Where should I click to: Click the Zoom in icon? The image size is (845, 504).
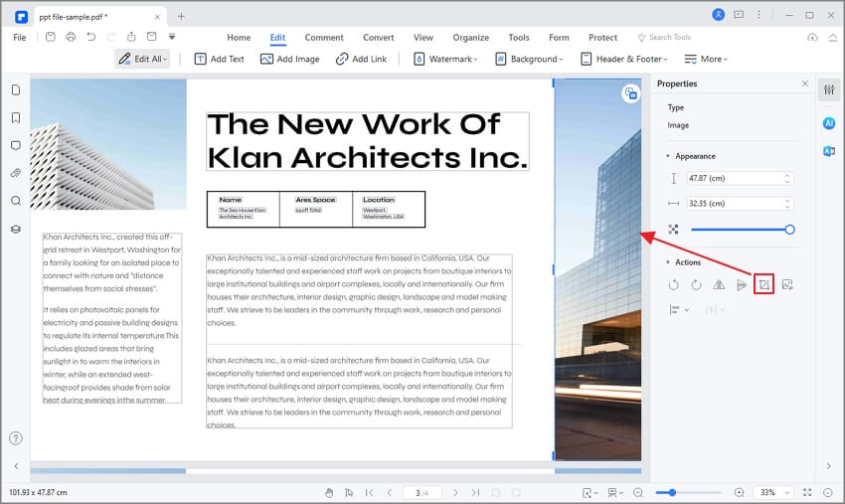click(x=740, y=493)
